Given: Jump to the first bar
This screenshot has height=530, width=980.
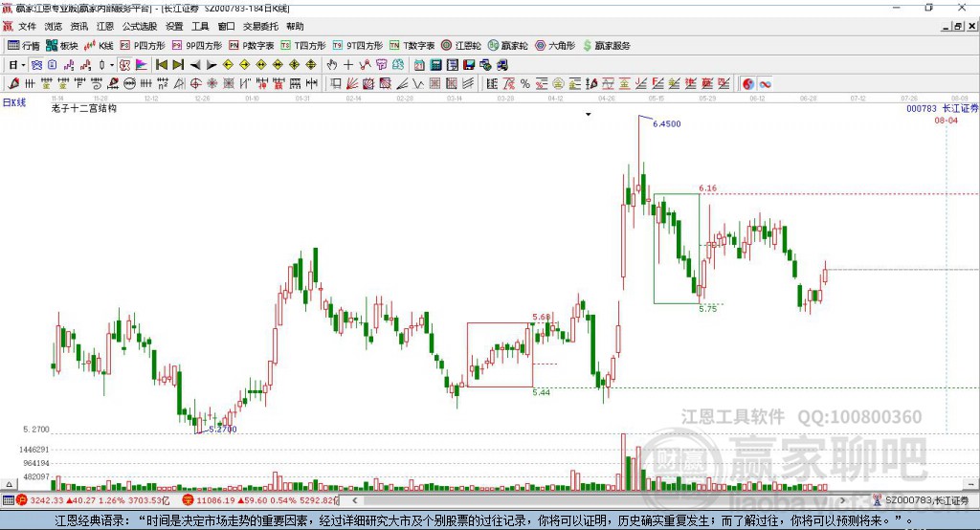Looking at the screenshot, I should (161, 65).
